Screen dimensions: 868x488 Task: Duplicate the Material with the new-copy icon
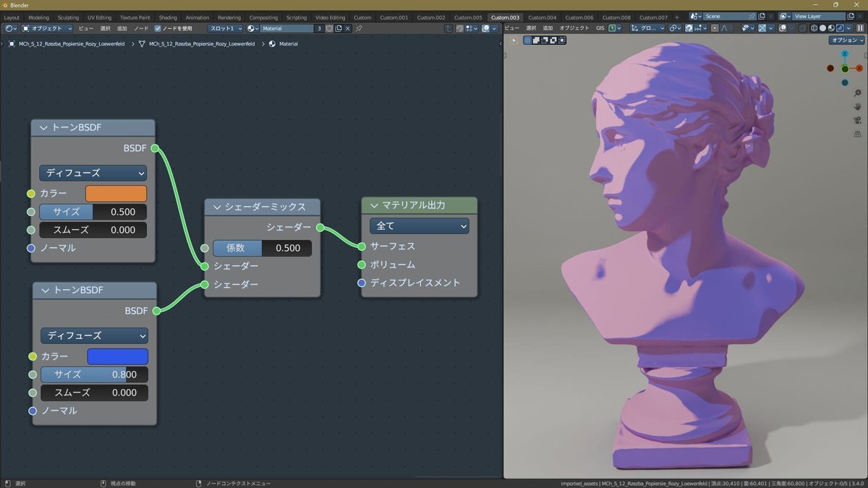(x=339, y=28)
